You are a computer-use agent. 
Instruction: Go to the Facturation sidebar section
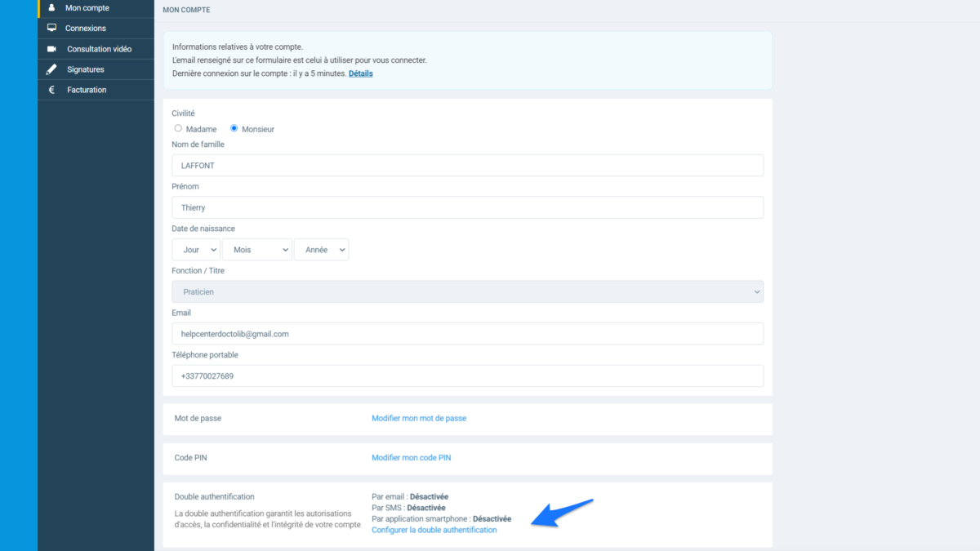click(87, 90)
